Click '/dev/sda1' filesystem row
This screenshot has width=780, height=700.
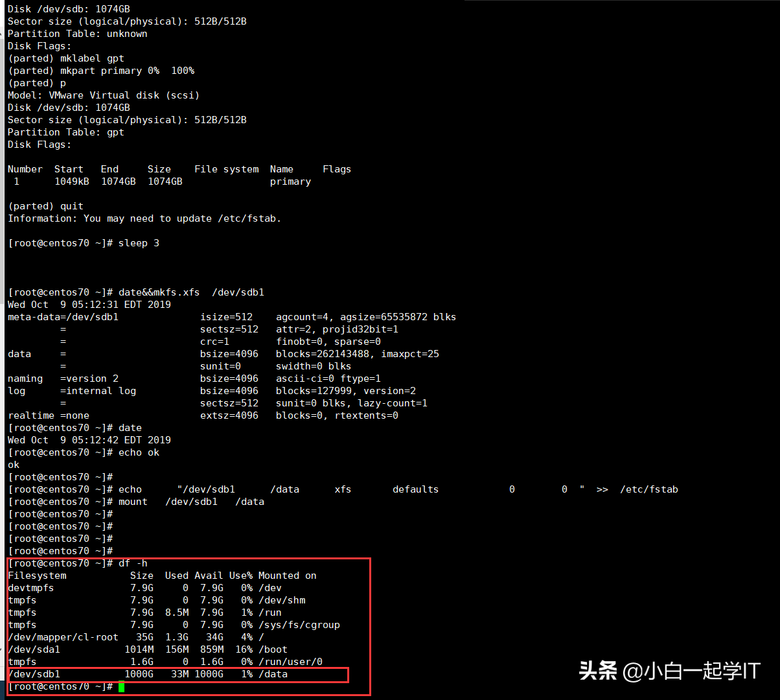tap(148, 649)
